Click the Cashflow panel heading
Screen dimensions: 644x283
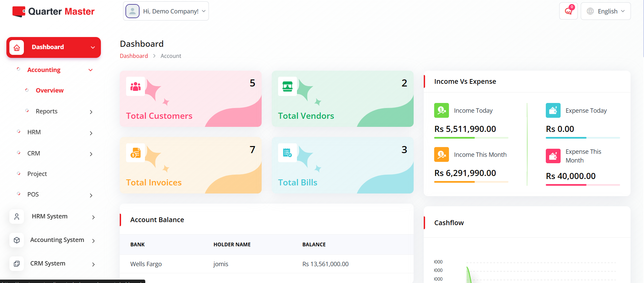click(449, 223)
